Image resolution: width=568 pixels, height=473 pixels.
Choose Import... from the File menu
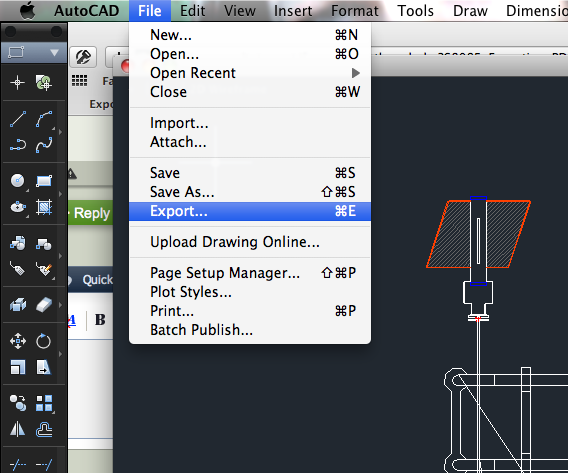(250, 123)
